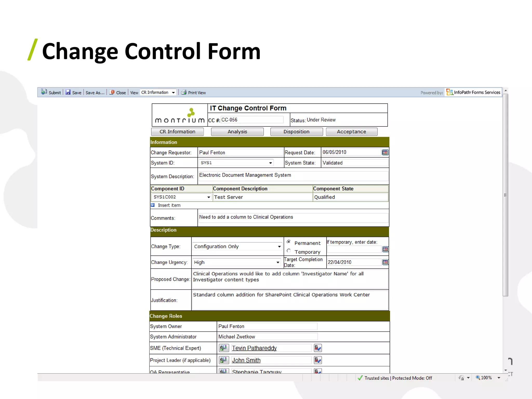Click the zoom magnifier icon in status bar

478,377
